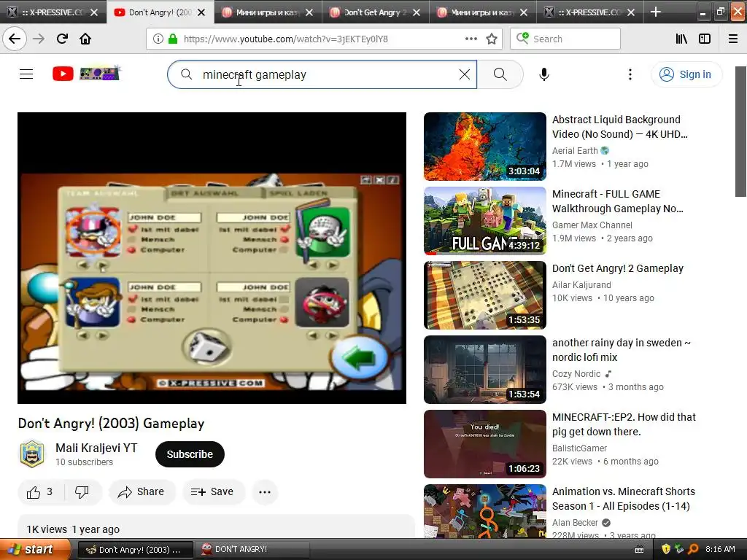Click the taskbar clock 8:16 AM
The width and height of the screenshot is (747, 560).
click(720, 550)
